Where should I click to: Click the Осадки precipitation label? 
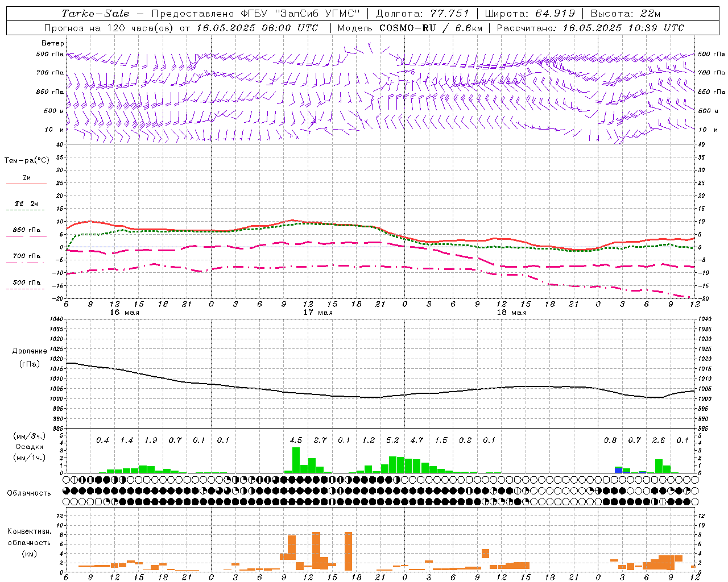coord(28,447)
